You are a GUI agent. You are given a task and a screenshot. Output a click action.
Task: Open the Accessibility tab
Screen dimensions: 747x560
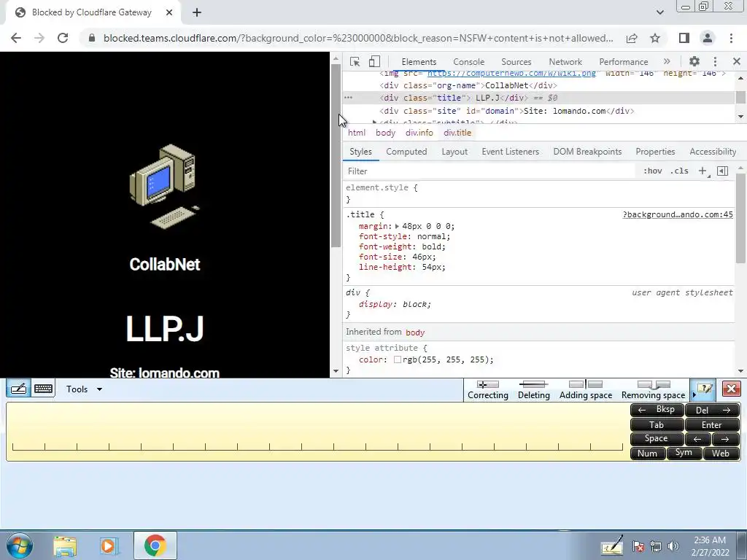tap(713, 152)
